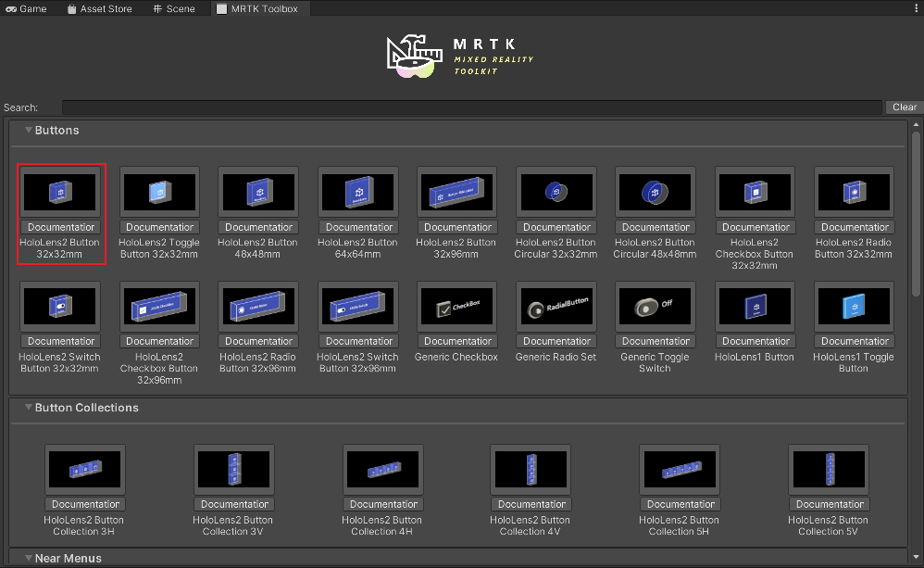Image resolution: width=924 pixels, height=568 pixels.
Task: Select the Generic Checkbox thumbnail
Action: (457, 306)
